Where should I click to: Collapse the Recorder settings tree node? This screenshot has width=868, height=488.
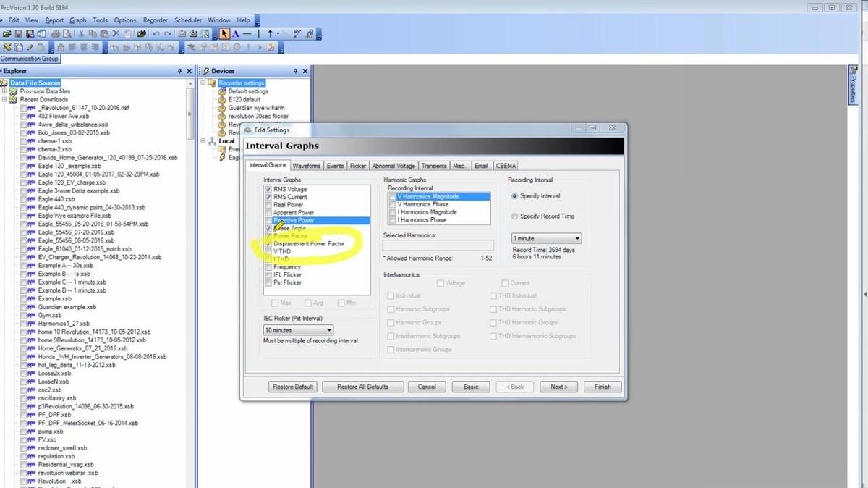(x=203, y=83)
